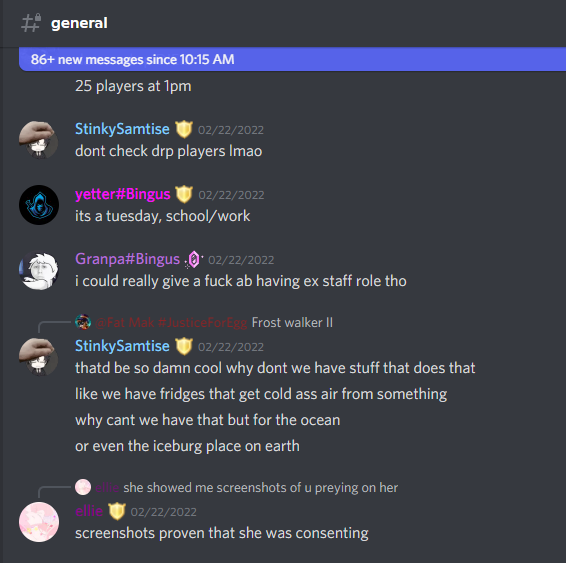Click the general channel name header
The width and height of the screenshot is (566, 563).
point(79,23)
